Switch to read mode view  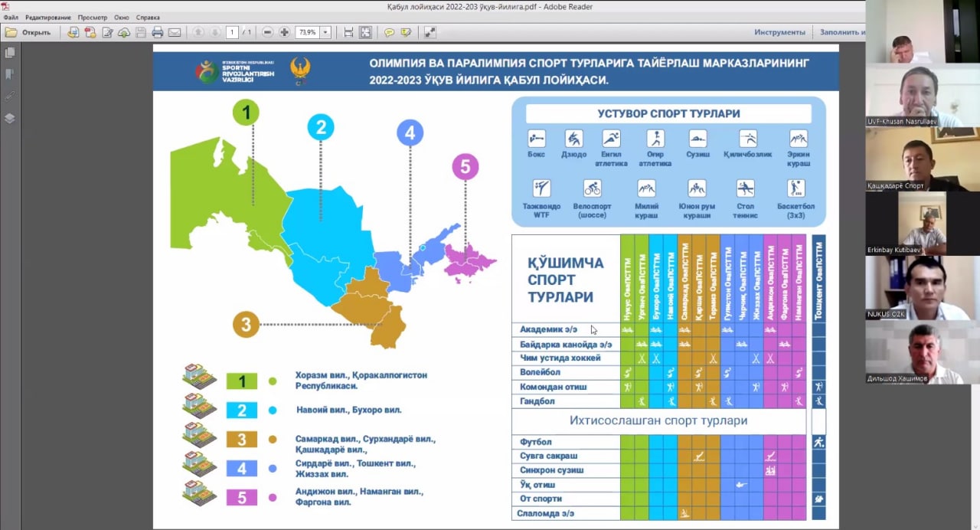(430, 32)
